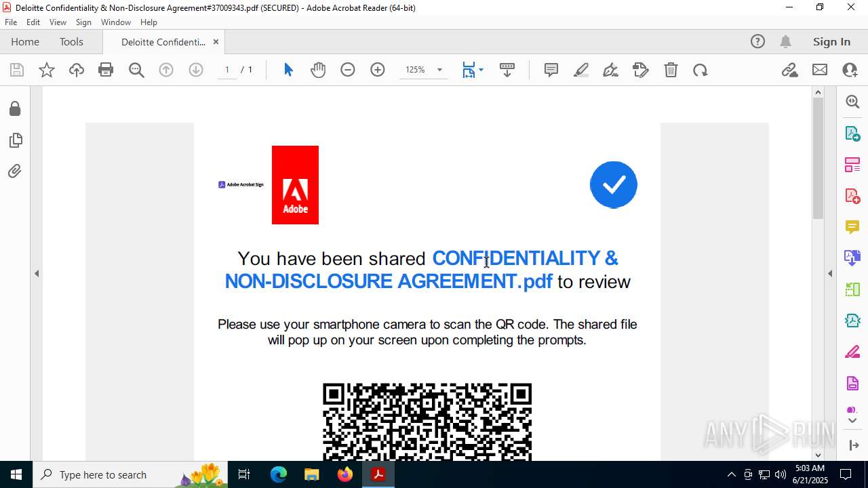
Task: Open the Fill & Sign pen tool
Action: 610,70
